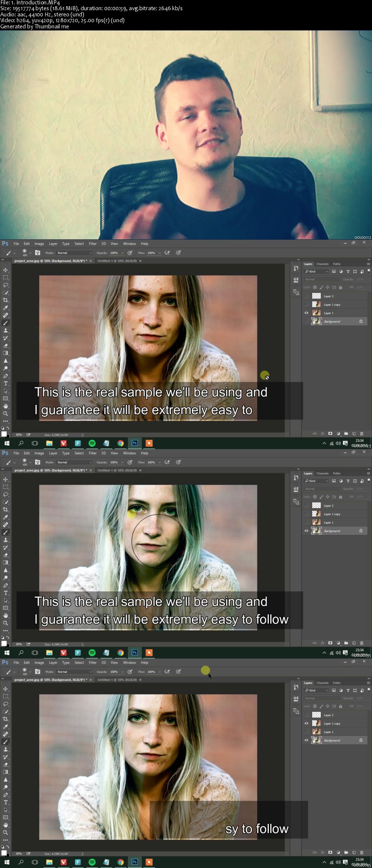Toggle layer filtering switch in the 00:00:23 frame
This screenshot has height=868, width=372.
(368, 271)
